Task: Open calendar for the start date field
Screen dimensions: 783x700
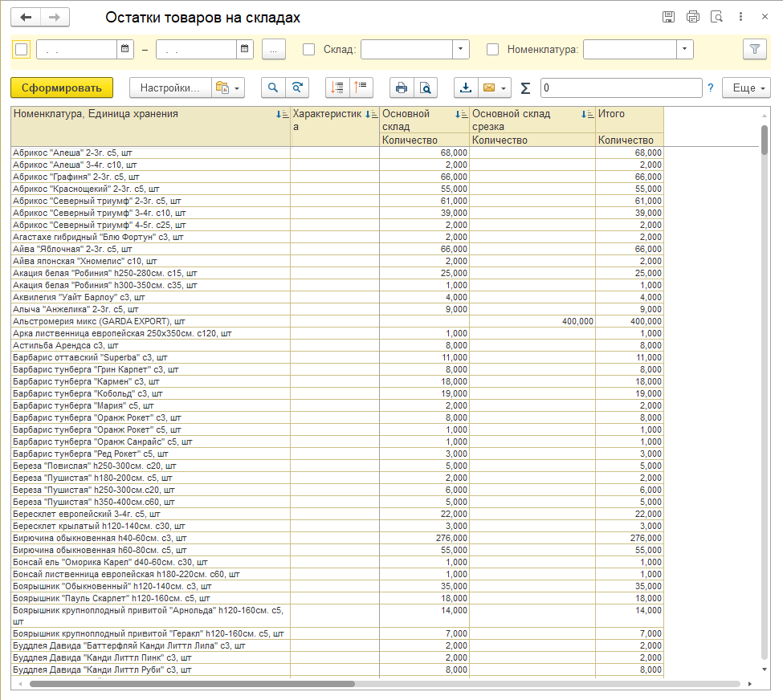Action: (124, 49)
